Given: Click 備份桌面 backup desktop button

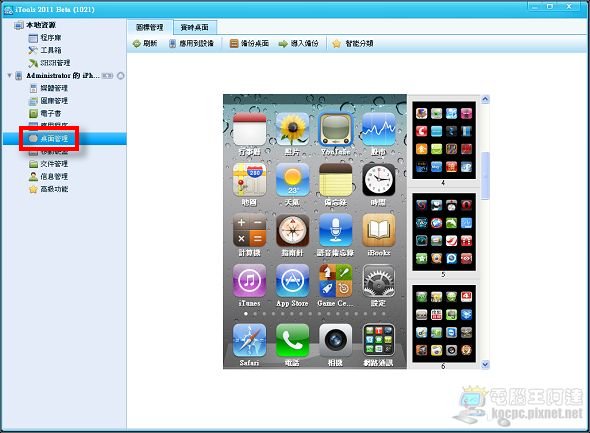Looking at the screenshot, I should pos(249,44).
